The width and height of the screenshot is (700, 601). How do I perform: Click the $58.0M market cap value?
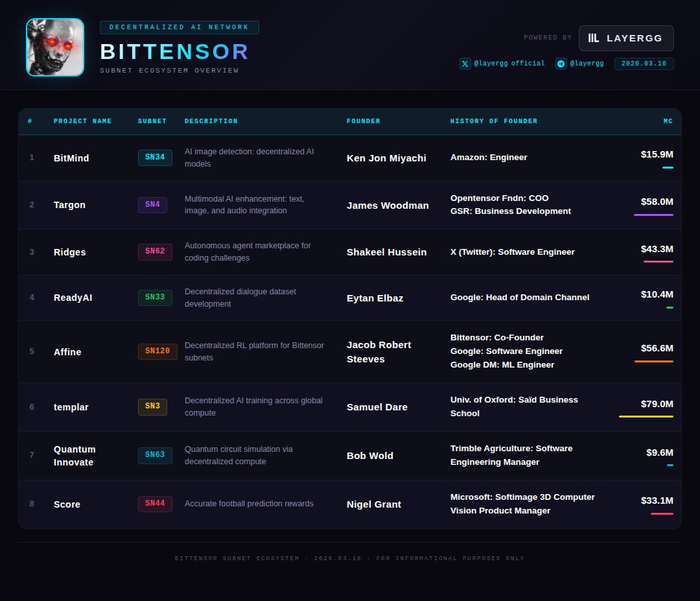657,202
